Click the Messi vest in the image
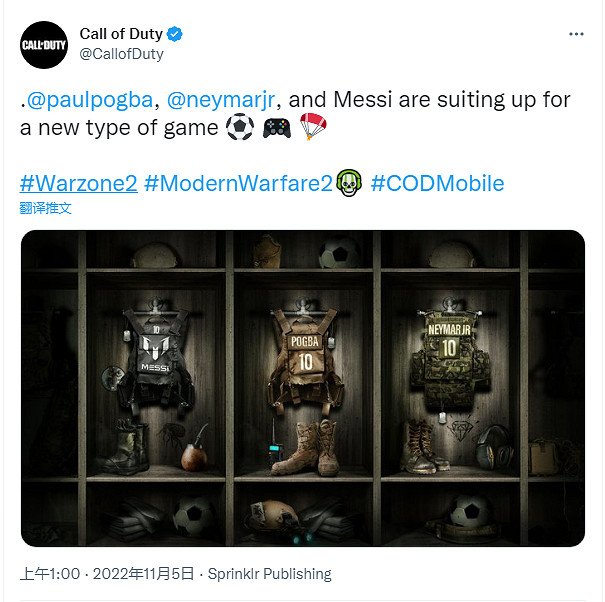This screenshot has width=605, height=602. click(155, 355)
